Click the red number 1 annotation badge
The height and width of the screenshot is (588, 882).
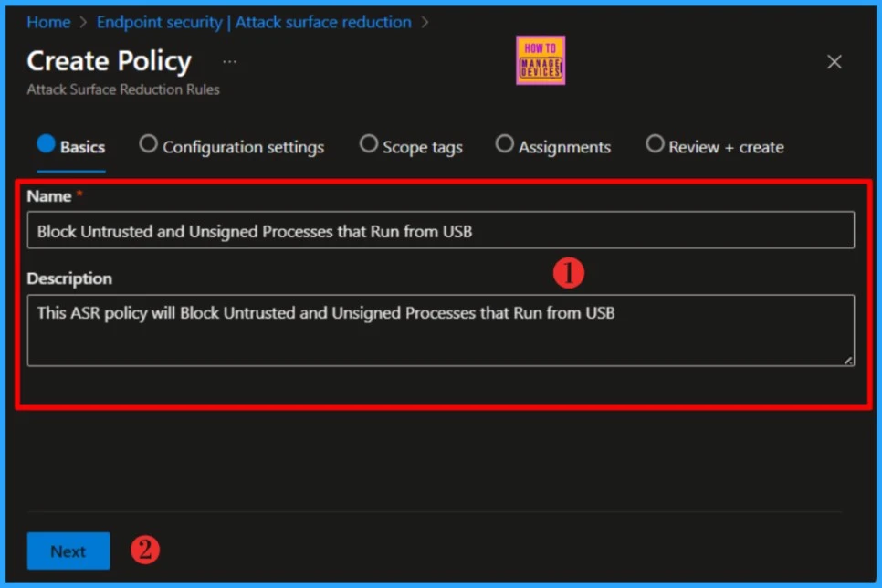click(568, 273)
